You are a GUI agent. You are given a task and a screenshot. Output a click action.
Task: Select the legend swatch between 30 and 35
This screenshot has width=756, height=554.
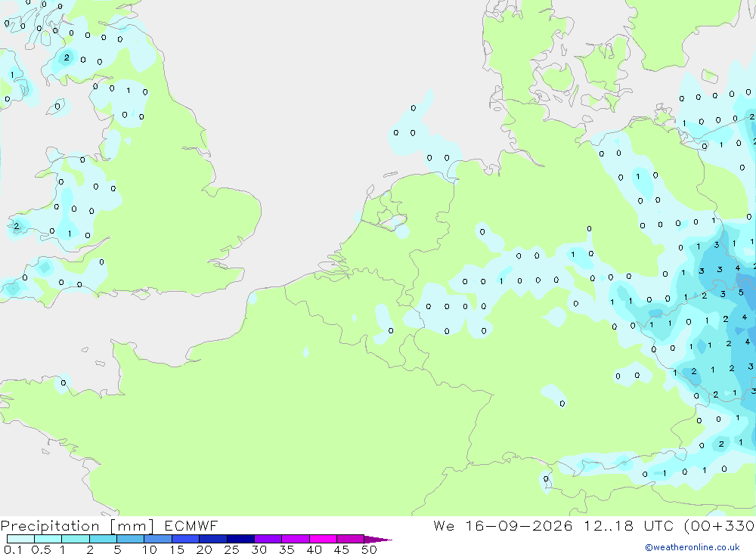point(268,539)
